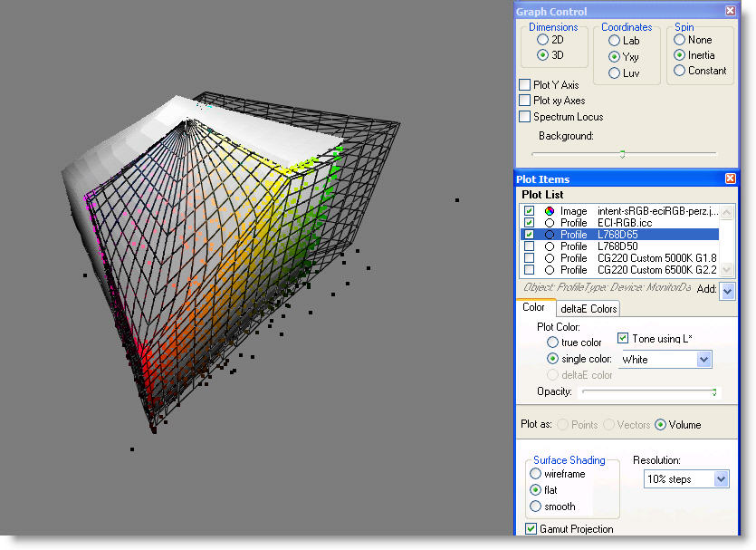Select the Color tab
This screenshot has width=756, height=550.
pyautogui.click(x=533, y=308)
